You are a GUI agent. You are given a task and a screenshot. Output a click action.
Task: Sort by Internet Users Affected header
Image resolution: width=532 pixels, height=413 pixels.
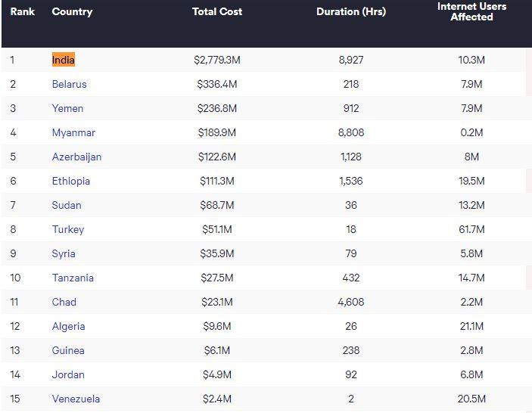(471, 11)
